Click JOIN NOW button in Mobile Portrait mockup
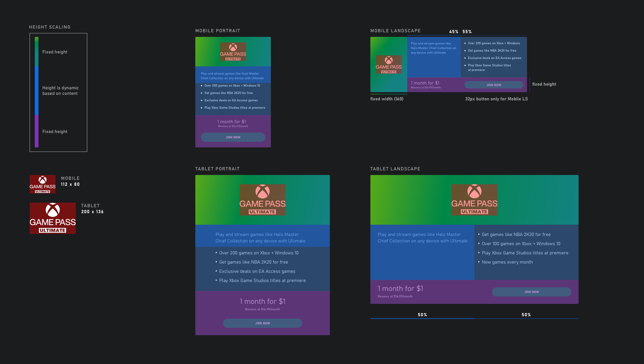This screenshot has height=364, width=644. click(233, 137)
